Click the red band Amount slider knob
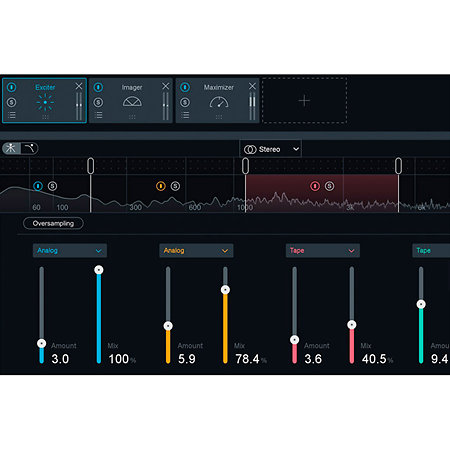 pos(294,340)
